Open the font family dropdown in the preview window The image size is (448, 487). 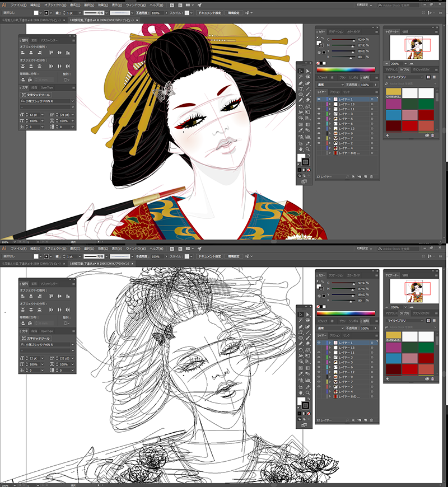72,101
